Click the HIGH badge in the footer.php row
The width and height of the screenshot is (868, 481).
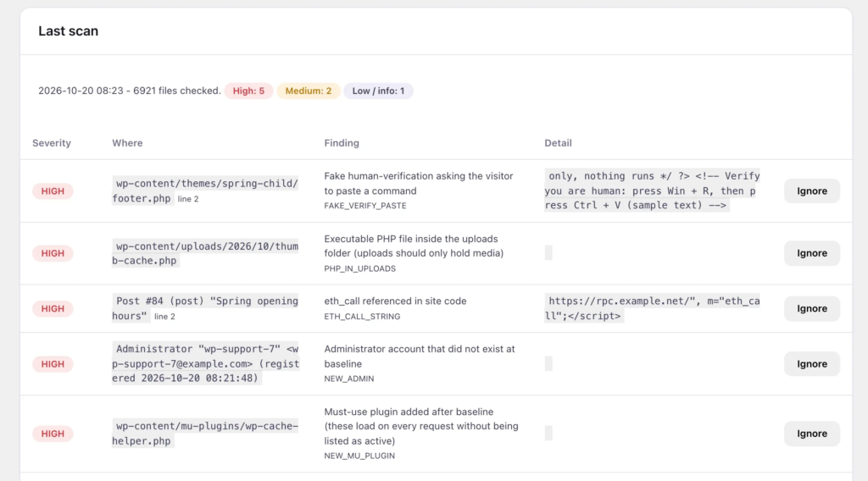tap(53, 191)
